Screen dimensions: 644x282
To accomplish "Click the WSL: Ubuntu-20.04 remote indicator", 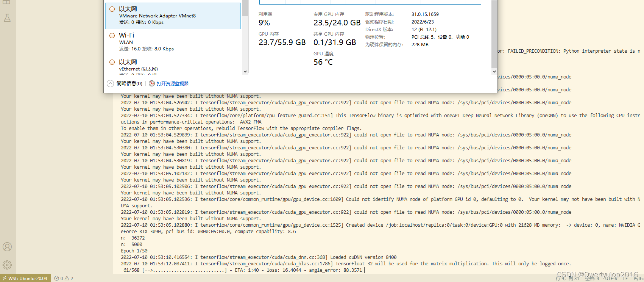I will [x=25, y=278].
